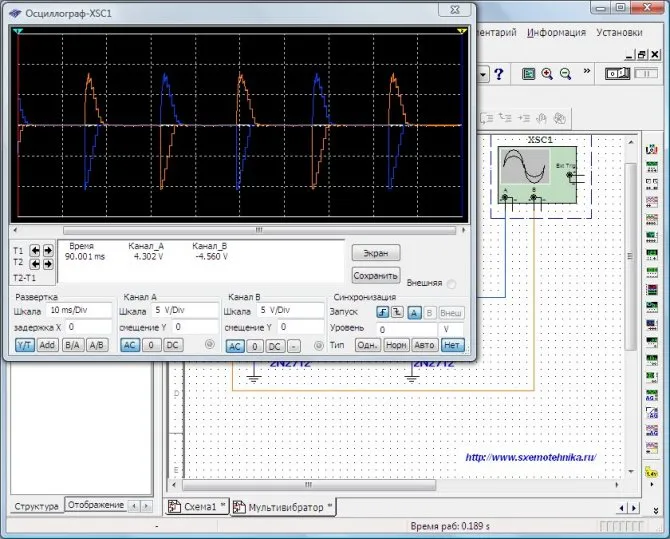Screen dimensions: 670x539
Task: Select trigger source Внеш
Action: coord(451,313)
